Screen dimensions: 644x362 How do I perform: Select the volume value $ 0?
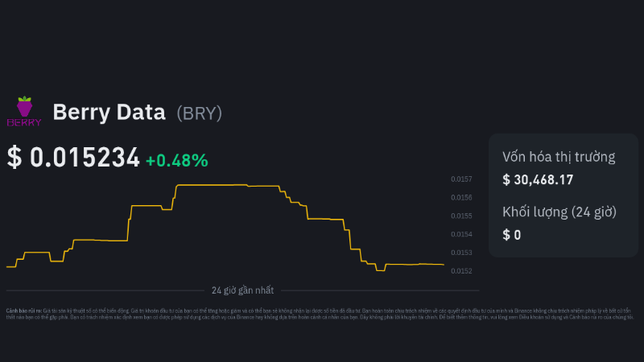coord(512,235)
